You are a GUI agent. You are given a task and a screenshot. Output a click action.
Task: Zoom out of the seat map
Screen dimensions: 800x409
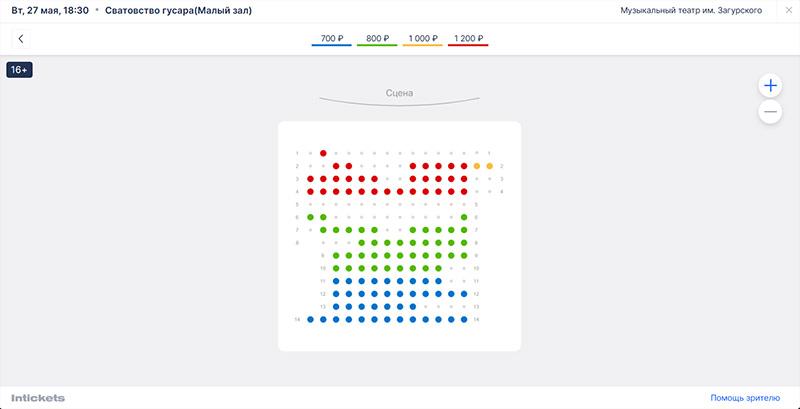770,112
